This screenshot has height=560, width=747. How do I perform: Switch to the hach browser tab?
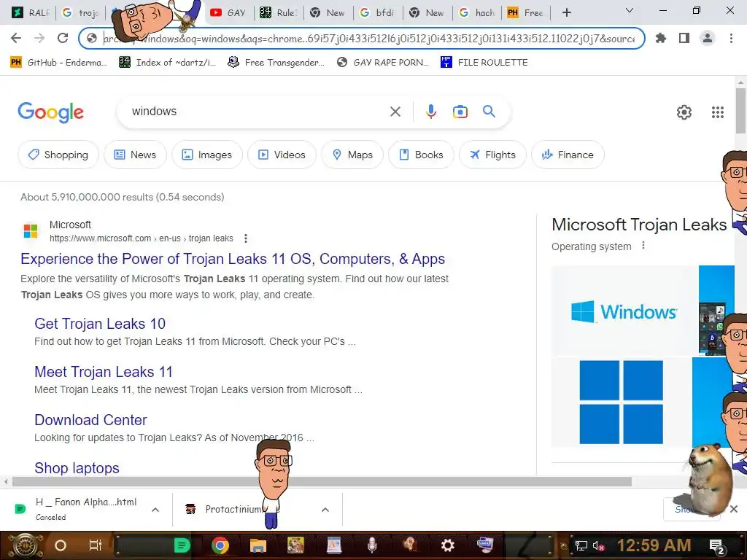pos(477,13)
